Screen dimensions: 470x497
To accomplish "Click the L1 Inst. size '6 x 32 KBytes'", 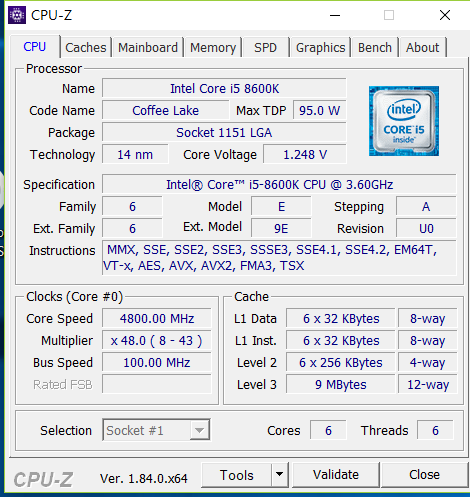I will click(341, 340).
